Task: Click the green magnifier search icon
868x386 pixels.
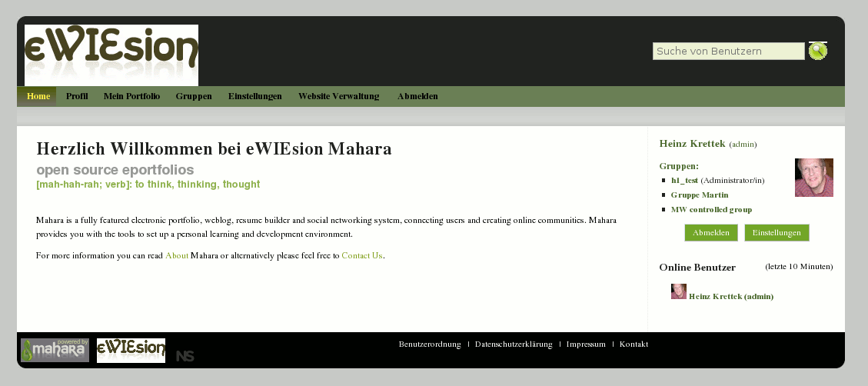Action: point(817,51)
